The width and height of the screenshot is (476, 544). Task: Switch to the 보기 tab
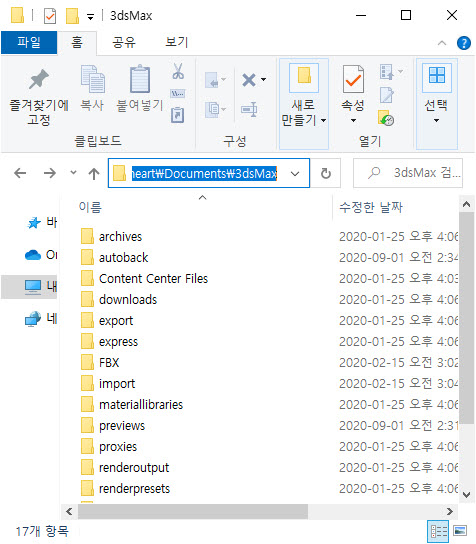click(x=177, y=43)
